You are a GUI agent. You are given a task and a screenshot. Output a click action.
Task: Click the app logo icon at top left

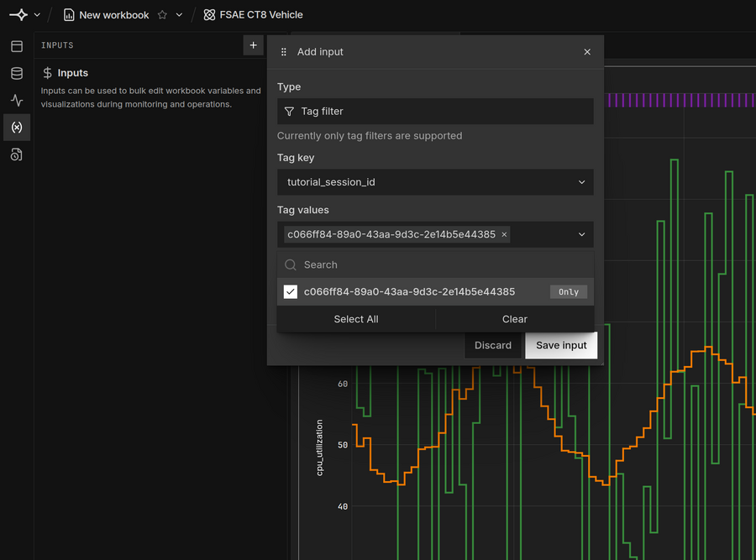click(x=18, y=15)
